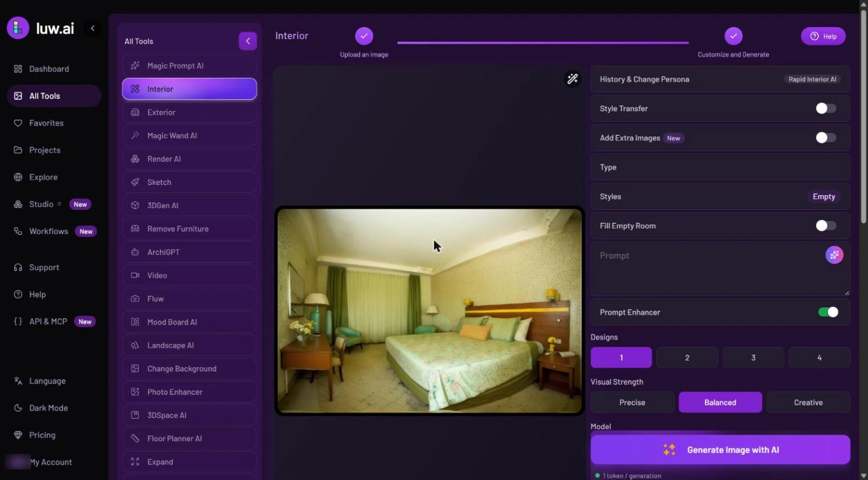The image size is (868, 480).
Task: Open the Video tool
Action: click(x=190, y=275)
